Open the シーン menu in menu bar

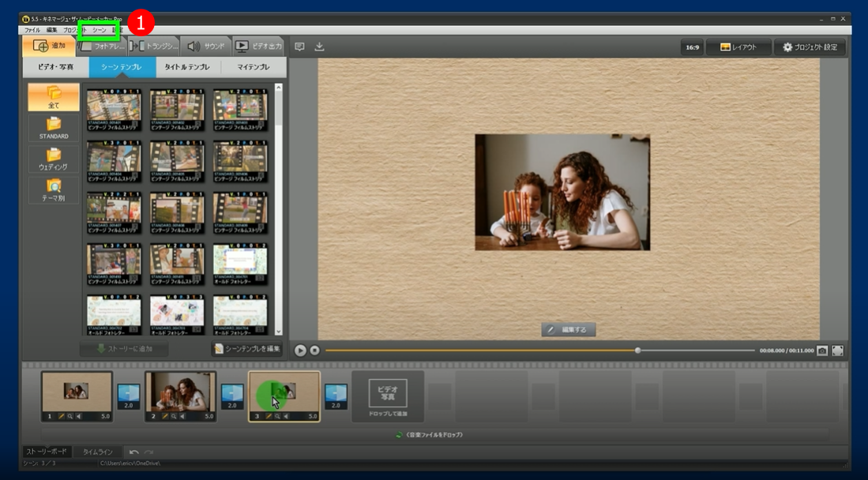[99, 30]
